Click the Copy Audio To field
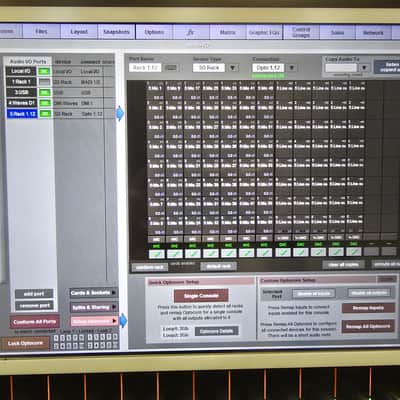The image size is (400, 400). [342, 68]
